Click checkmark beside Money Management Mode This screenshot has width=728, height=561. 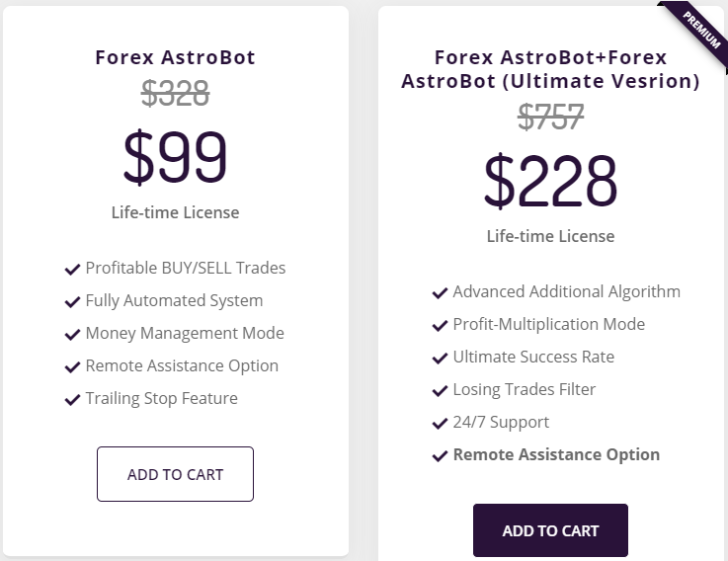coord(72,334)
